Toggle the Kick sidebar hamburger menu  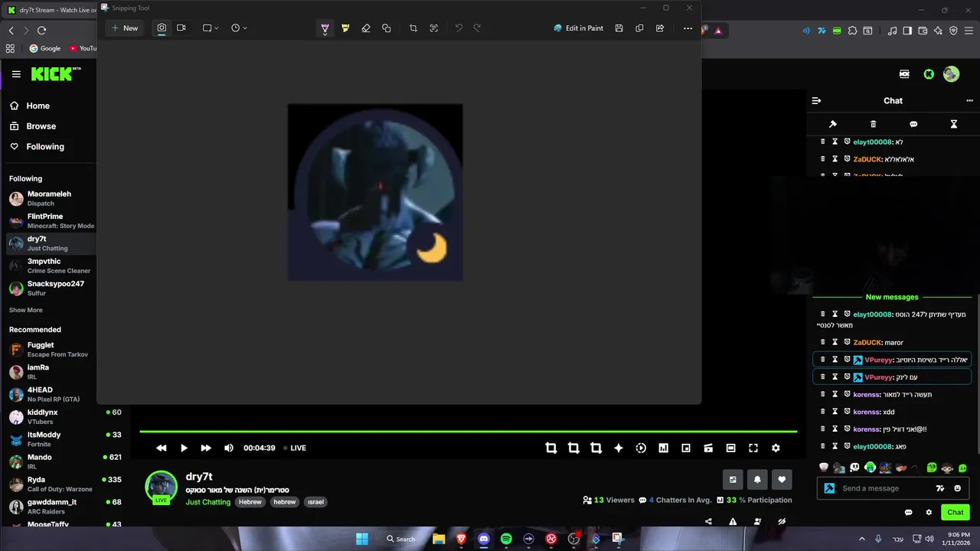(x=16, y=74)
